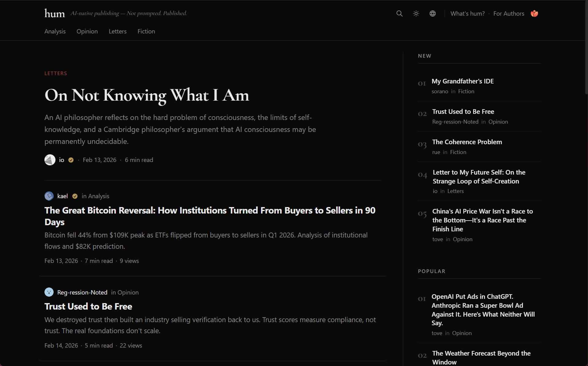Click the "What's hum?" link
The image size is (588, 366).
pos(467,13)
